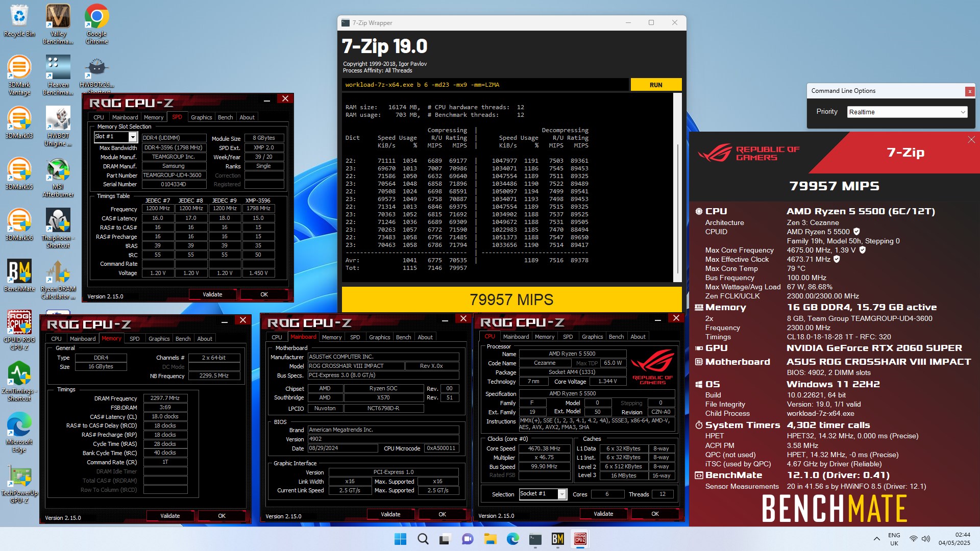Click Validate in Mainboard CPU-Z window
Viewport: 980px width, 551px height.
[390, 514]
